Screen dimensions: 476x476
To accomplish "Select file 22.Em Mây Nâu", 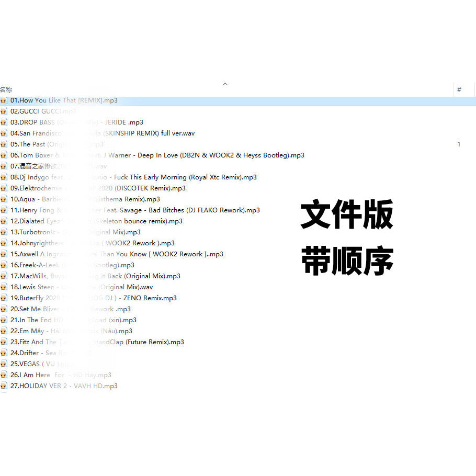I will (71, 331).
